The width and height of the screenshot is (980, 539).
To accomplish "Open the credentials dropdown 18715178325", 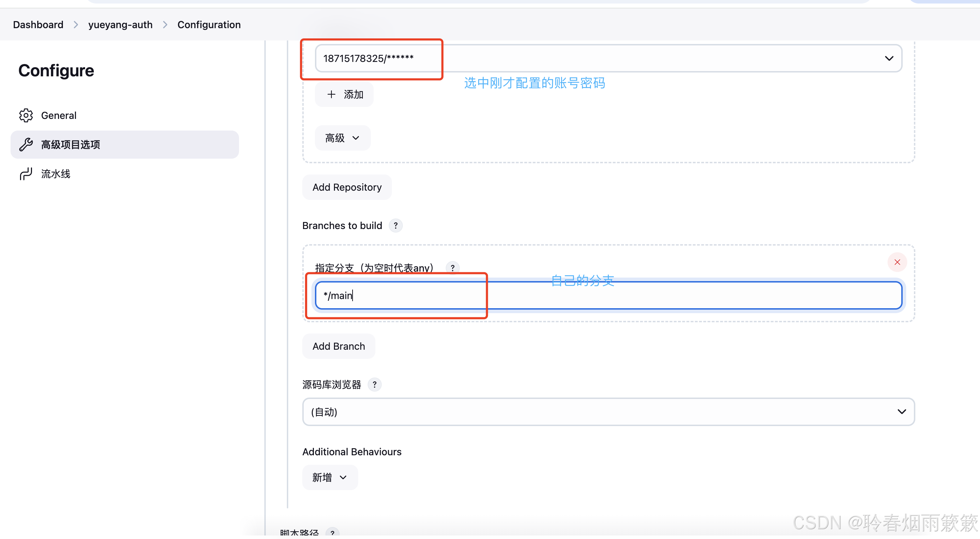I will (608, 58).
